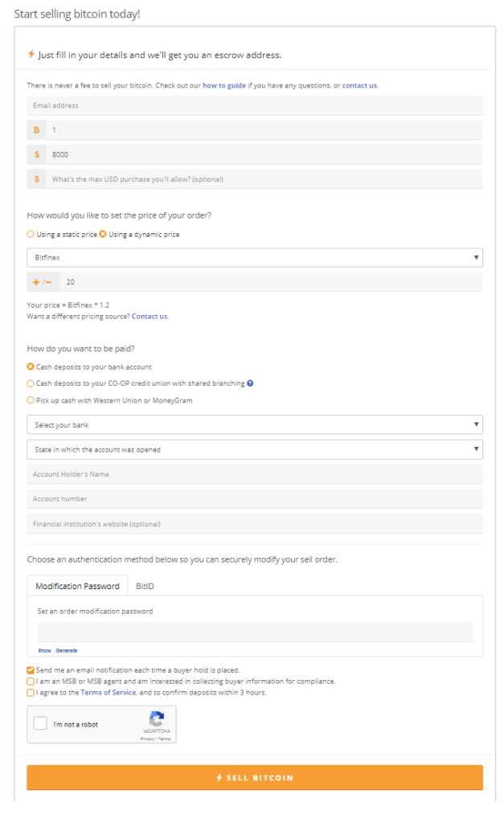Image resolution: width=504 pixels, height=823 pixels.
Task: Click the blue help icon after shared branching
Action: [x=250, y=383]
